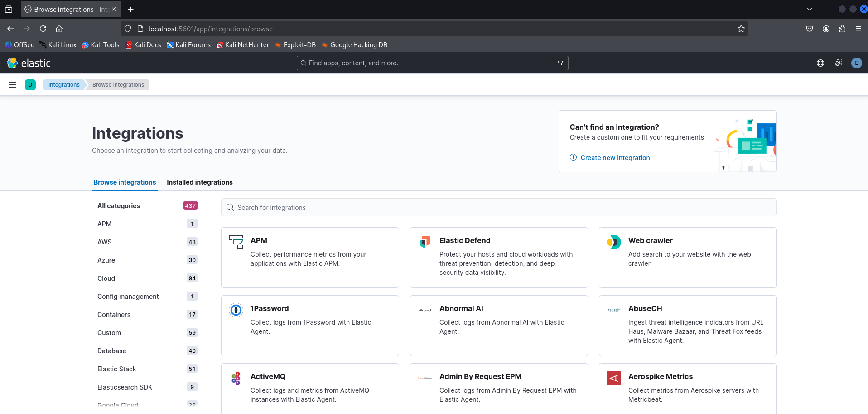Screen dimensions: 868x414
Task: Show site information shield icon
Action: (x=128, y=29)
